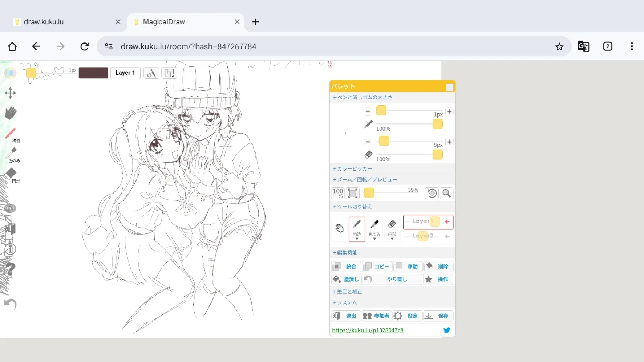
Task: Click the canvas transform icon in top toolbar
Action: point(169,73)
